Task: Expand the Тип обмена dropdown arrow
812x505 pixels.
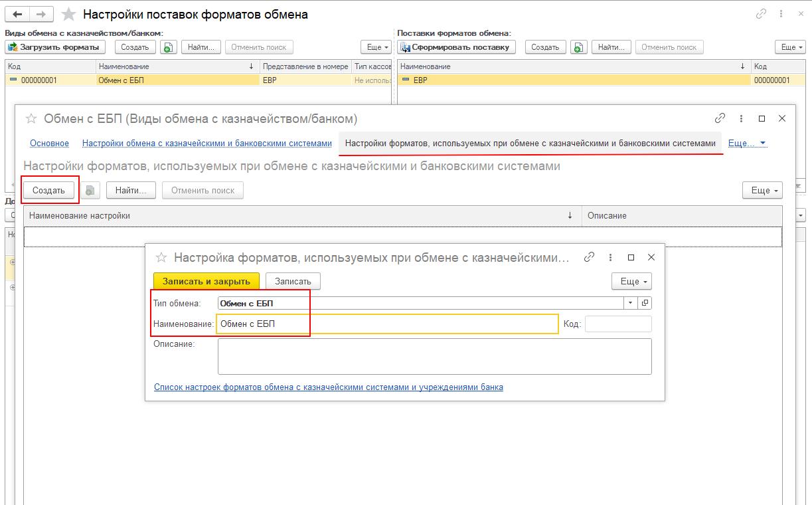Action: click(x=630, y=303)
